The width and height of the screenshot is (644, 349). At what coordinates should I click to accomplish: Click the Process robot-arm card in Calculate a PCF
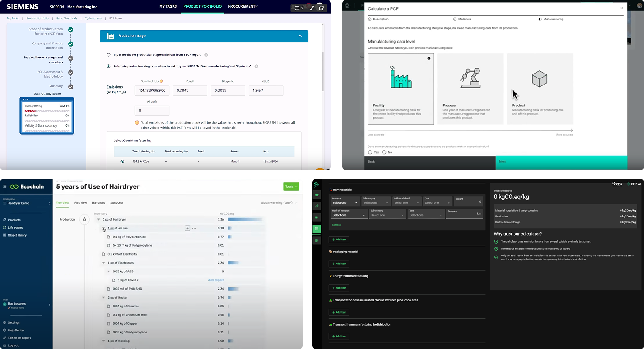coord(471,89)
